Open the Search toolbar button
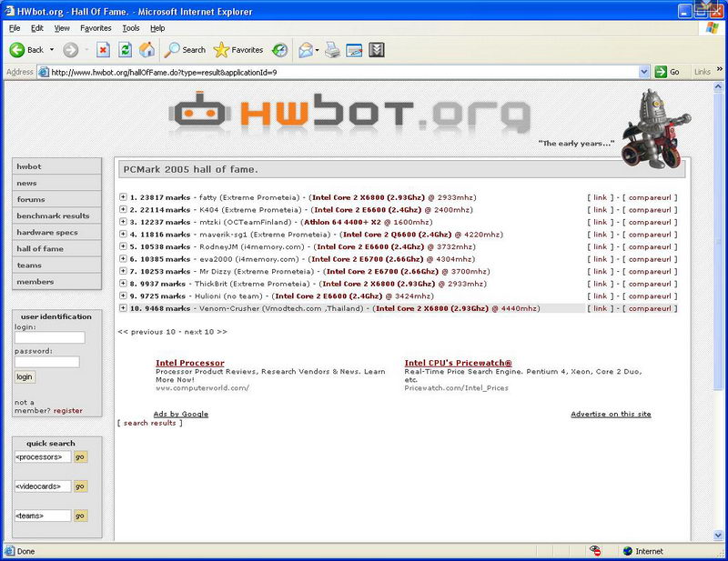 185,50
